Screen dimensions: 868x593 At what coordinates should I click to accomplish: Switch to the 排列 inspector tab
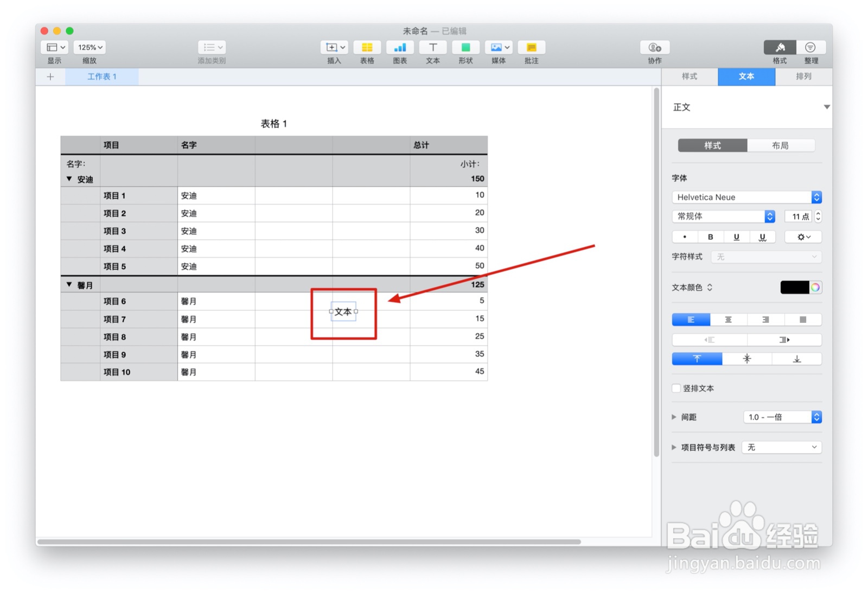(x=803, y=76)
